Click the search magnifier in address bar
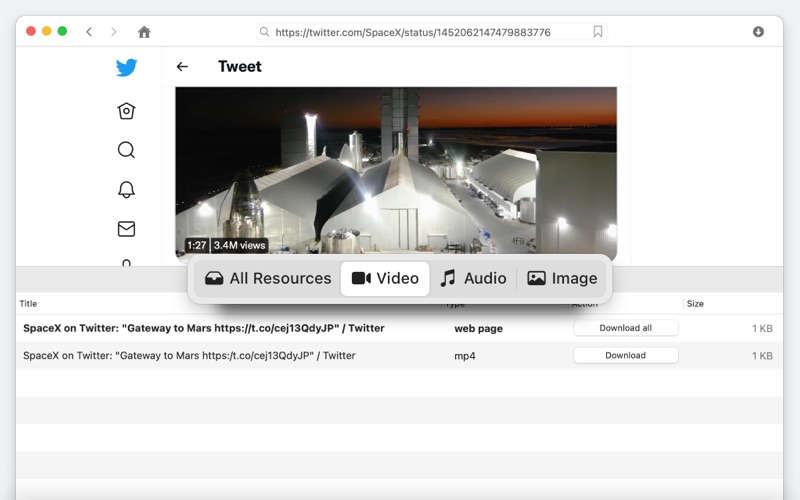Image resolution: width=800 pixels, height=500 pixels. (264, 32)
